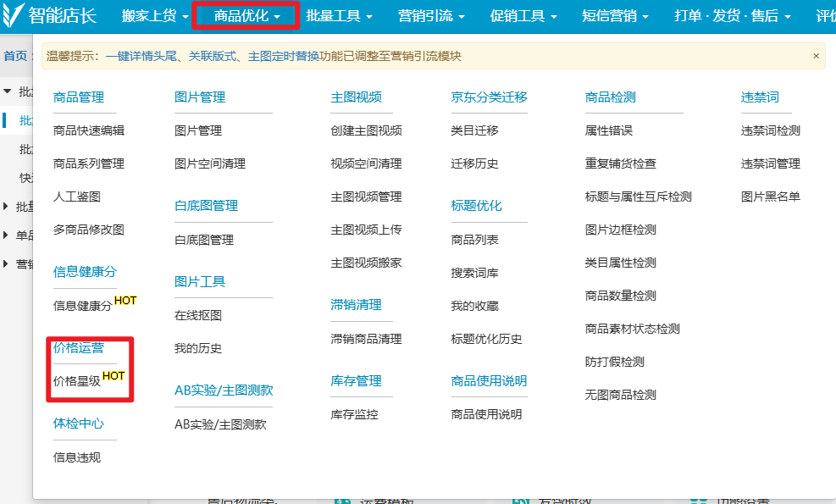This screenshot has width=836, height=504.
Task: Select 无图商品检测 check
Action: 620,395
